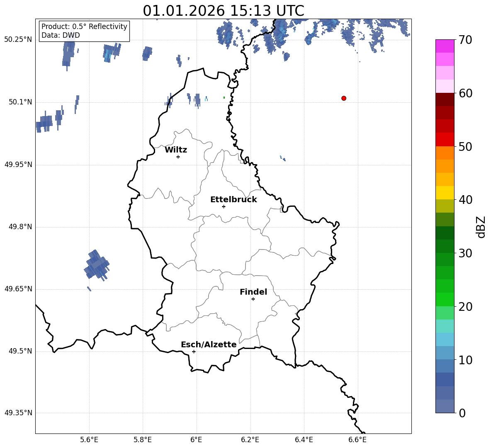Click the 20 value on the colorbar
Viewport: 491px width, 448px height.
coord(465,307)
